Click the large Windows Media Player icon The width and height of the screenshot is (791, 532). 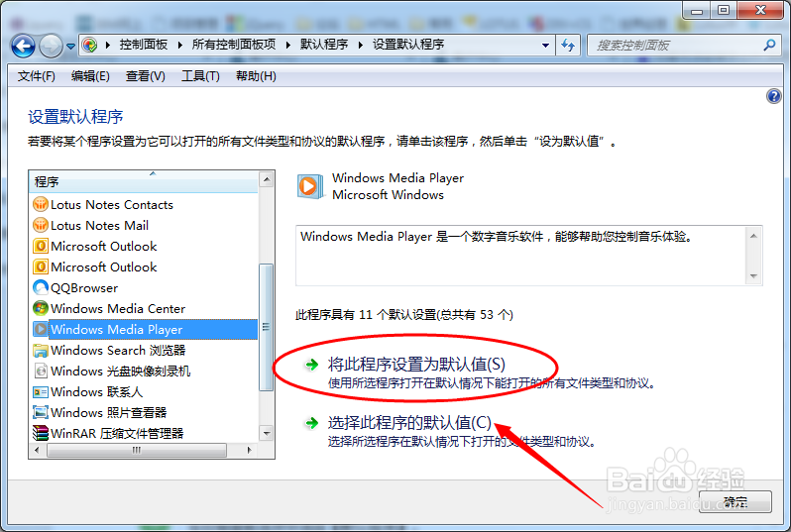pyautogui.click(x=309, y=186)
